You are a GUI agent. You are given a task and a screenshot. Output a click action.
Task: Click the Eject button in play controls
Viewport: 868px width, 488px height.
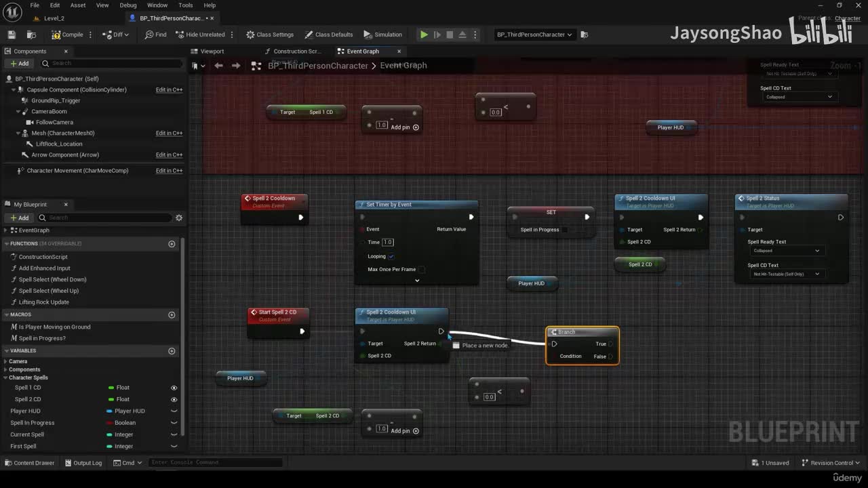tap(462, 35)
